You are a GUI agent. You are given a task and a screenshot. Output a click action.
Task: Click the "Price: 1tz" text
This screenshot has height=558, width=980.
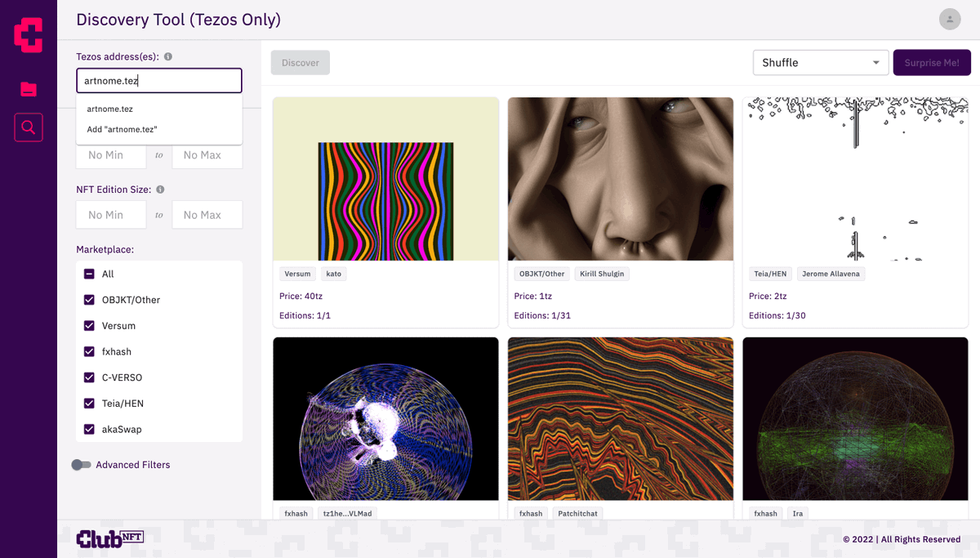(533, 296)
